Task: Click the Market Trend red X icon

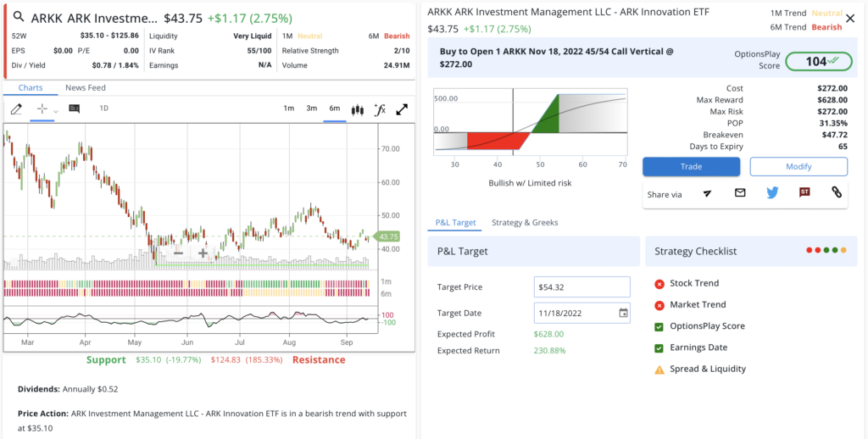Action: (659, 306)
